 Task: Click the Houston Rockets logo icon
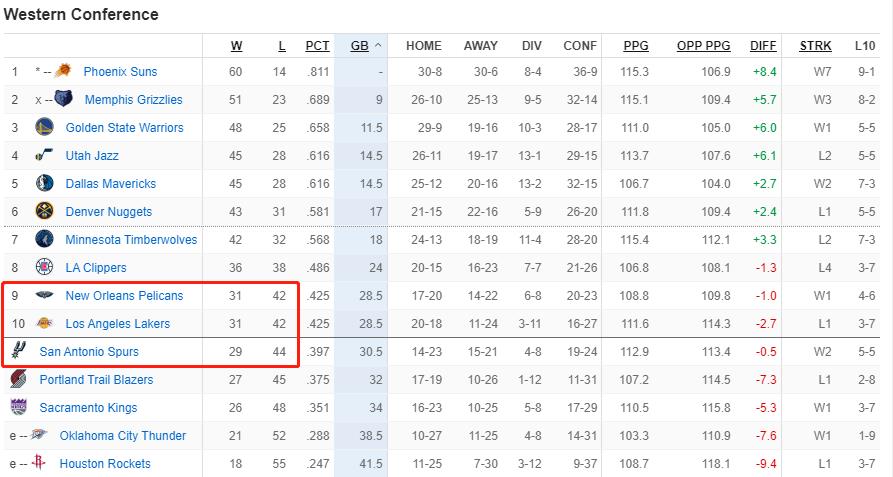point(39,463)
